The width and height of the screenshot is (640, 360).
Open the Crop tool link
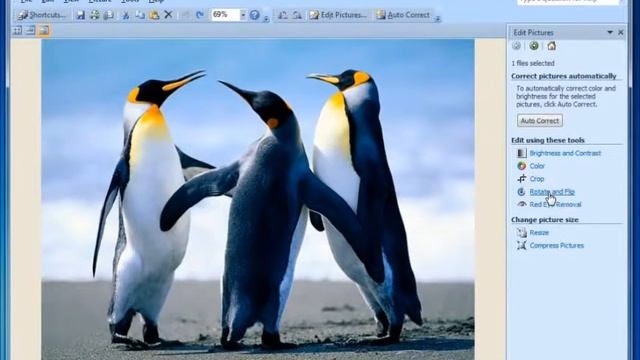(536, 179)
